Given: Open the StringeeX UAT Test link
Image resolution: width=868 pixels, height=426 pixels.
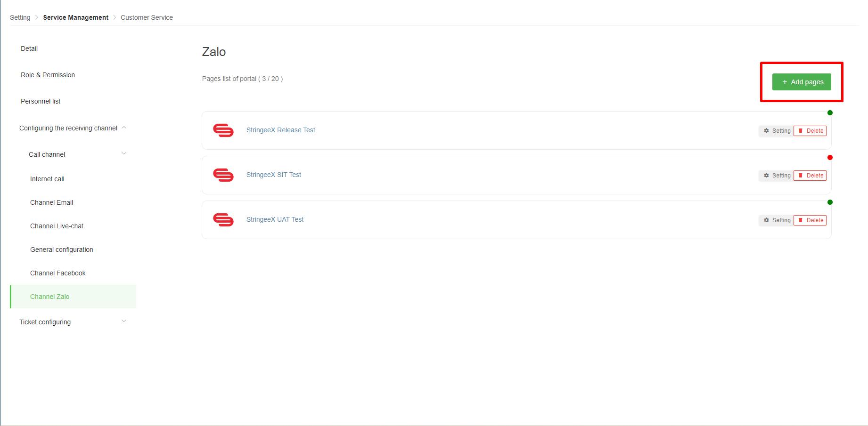Looking at the screenshot, I should click(275, 219).
